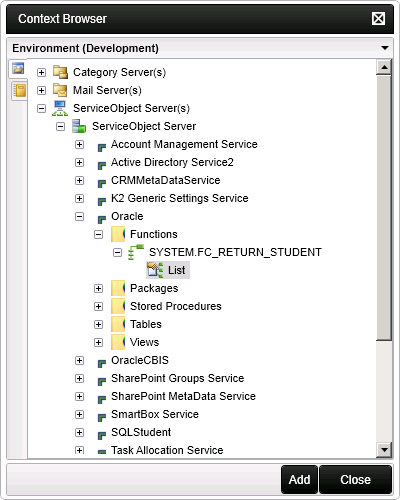Click the Add button
The image size is (400, 500).
click(x=299, y=479)
